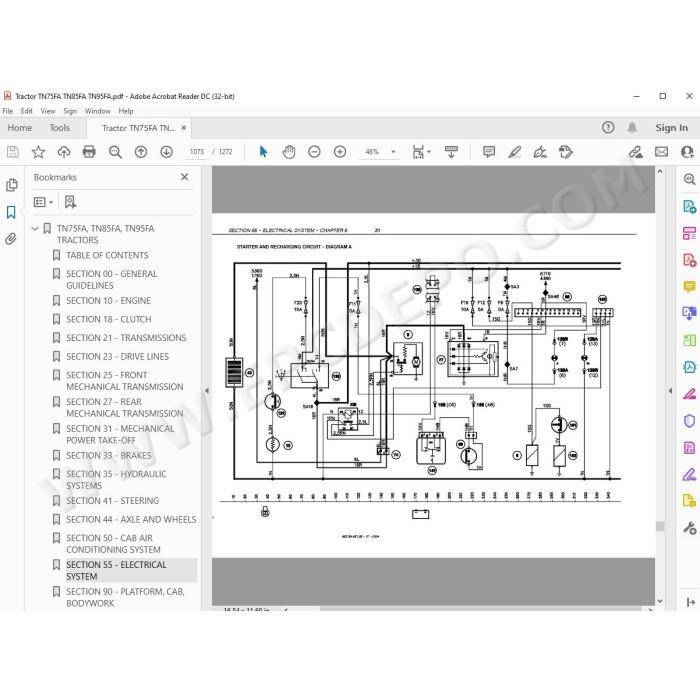Click the Zoom Out minus icon
Image resolution: width=700 pixels, height=700 pixels.
point(314,152)
